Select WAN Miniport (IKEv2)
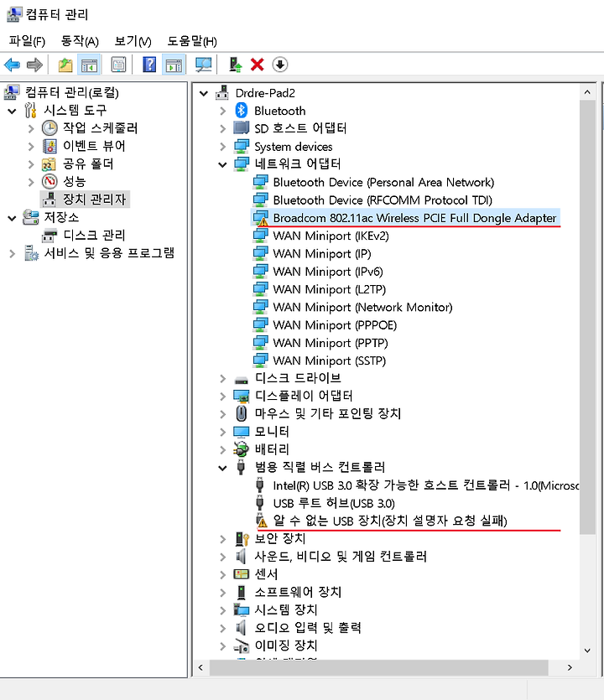The image size is (604, 700). [x=331, y=236]
